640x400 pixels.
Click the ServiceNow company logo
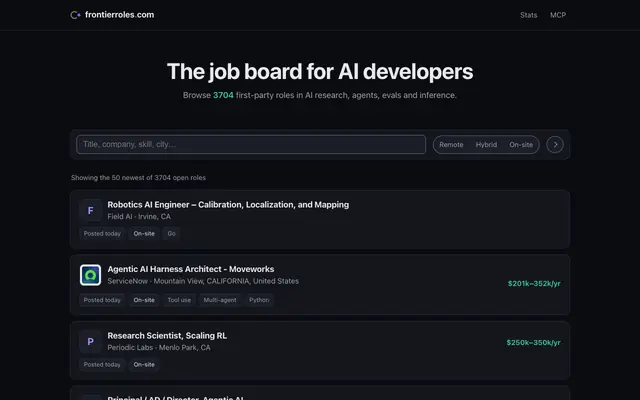pos(90,275)
